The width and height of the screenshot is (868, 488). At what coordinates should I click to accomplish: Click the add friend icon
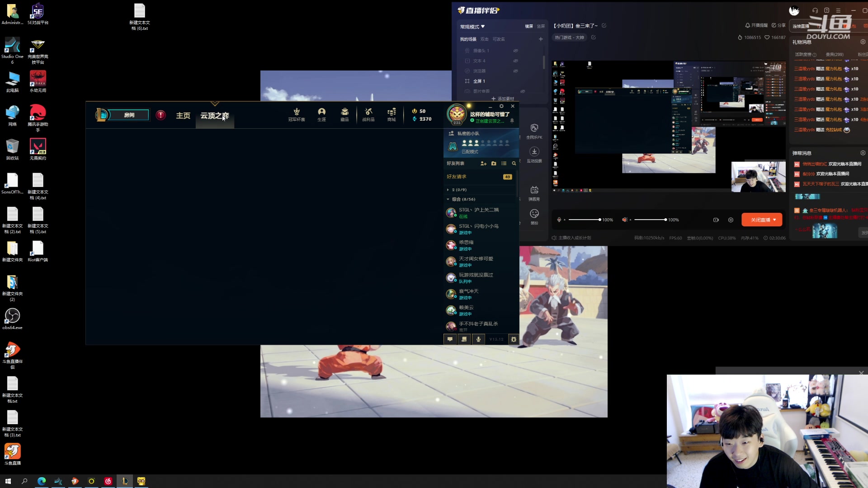483,164
